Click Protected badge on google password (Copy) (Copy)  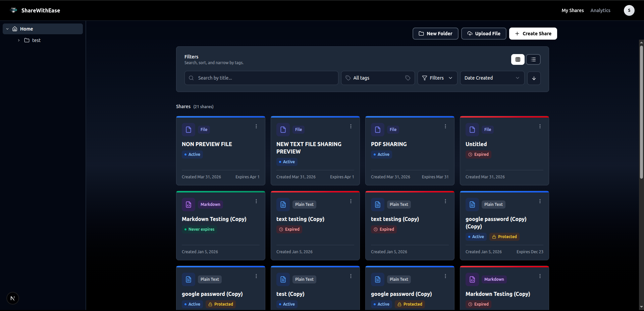coord(504,237)
